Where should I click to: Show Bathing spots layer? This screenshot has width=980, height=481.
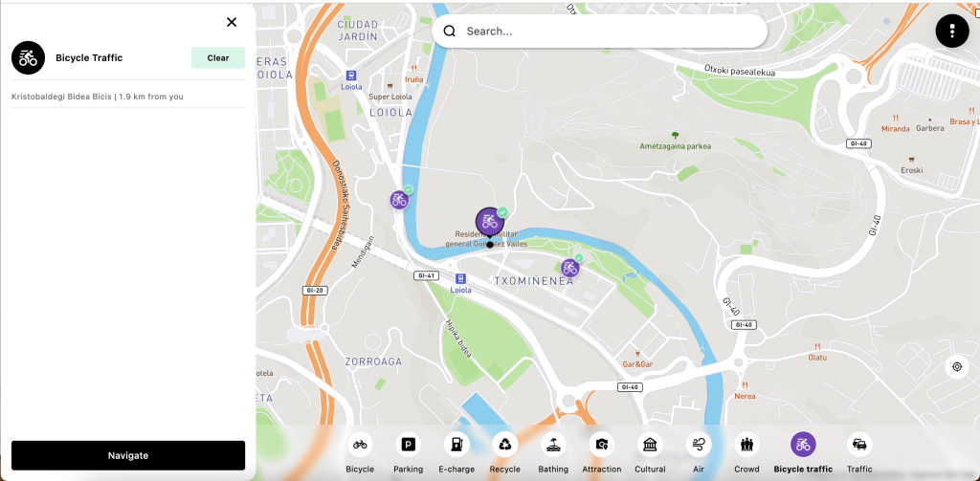[553, 445]
